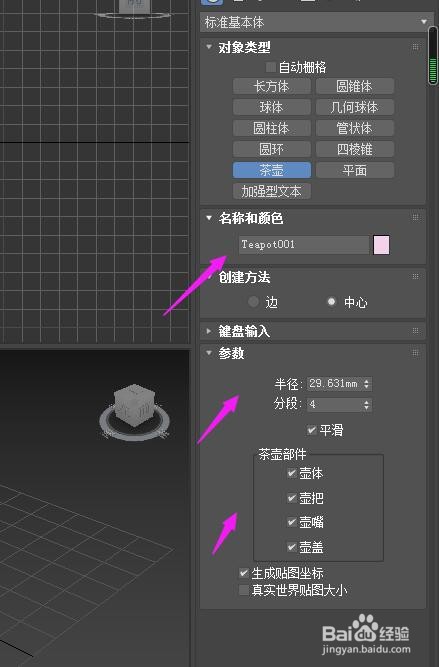
Task: Toggle the 生成贴图坐标 checkbox
Action: 244,573
